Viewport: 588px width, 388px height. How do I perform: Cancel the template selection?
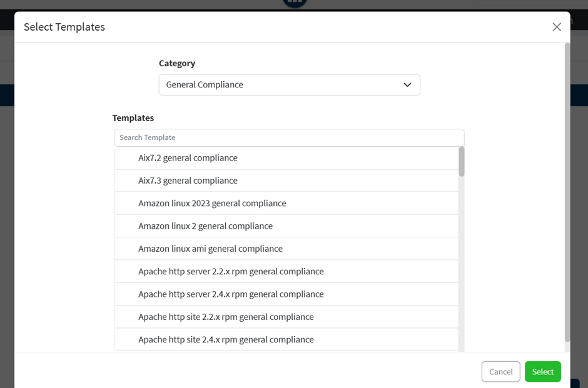point(500,372)
